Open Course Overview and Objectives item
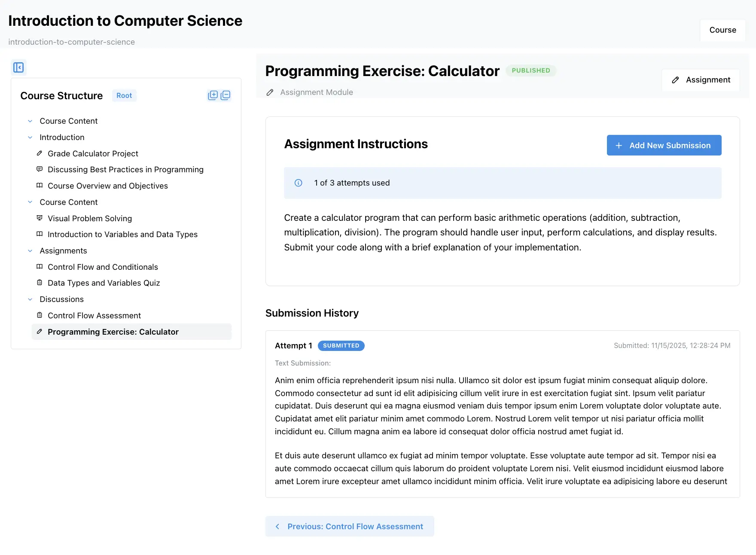Viewport: 756px width, 555px height. pos(107,186)
